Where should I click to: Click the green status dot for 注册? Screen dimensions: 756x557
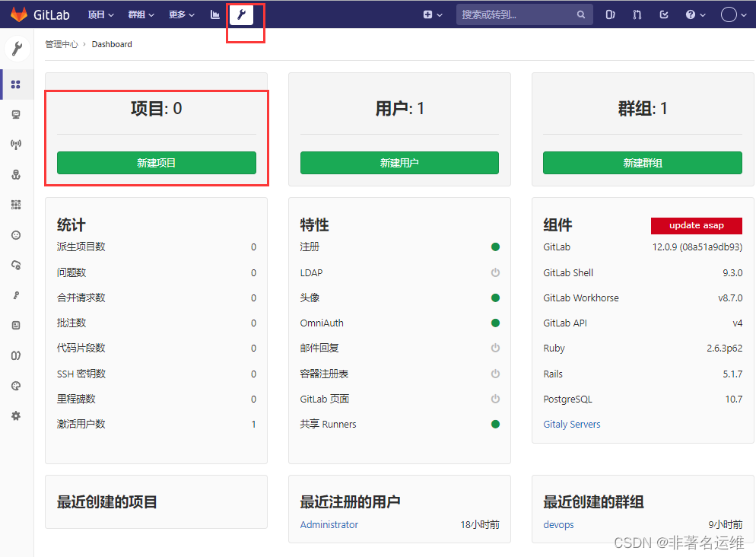495,247
